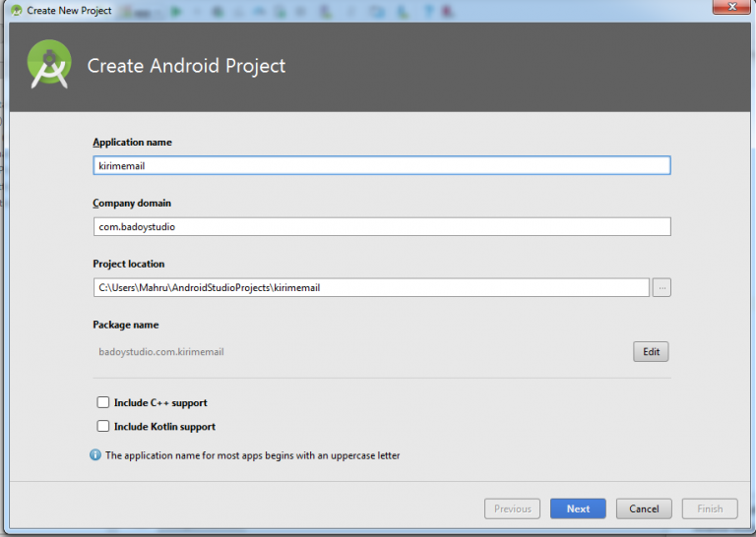Click the Previous button
This screenshot has height=537, width=756.
[x=512, y=508]
